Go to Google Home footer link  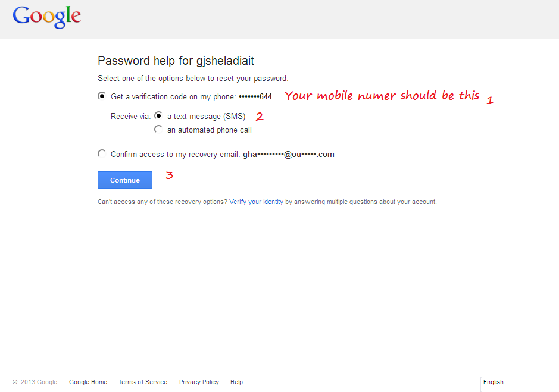(x=88, y=382)
